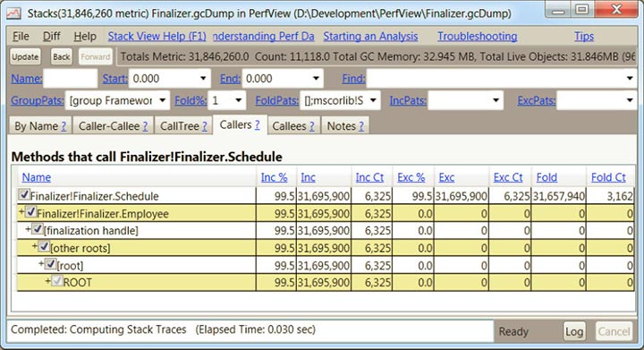Open Understanding Perf Data link
The height and width of the screenshot is (350, 644).
[264, 37]
